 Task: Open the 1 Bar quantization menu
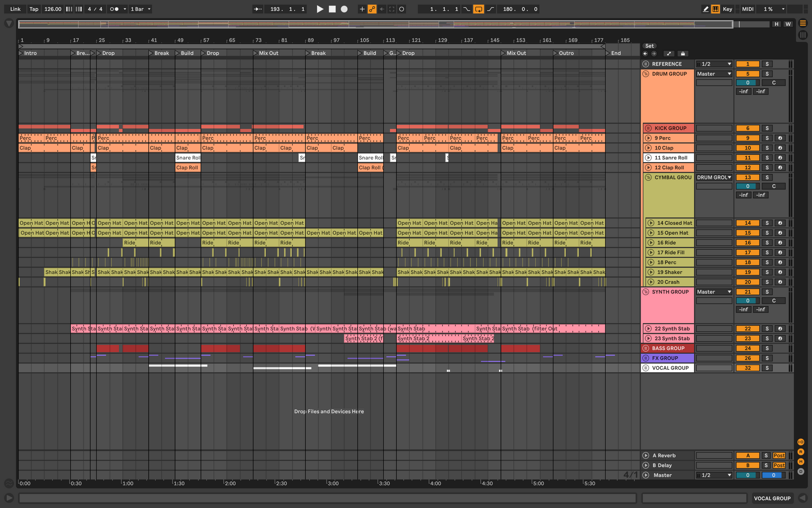pyautogui.click(x=141, y=9)
